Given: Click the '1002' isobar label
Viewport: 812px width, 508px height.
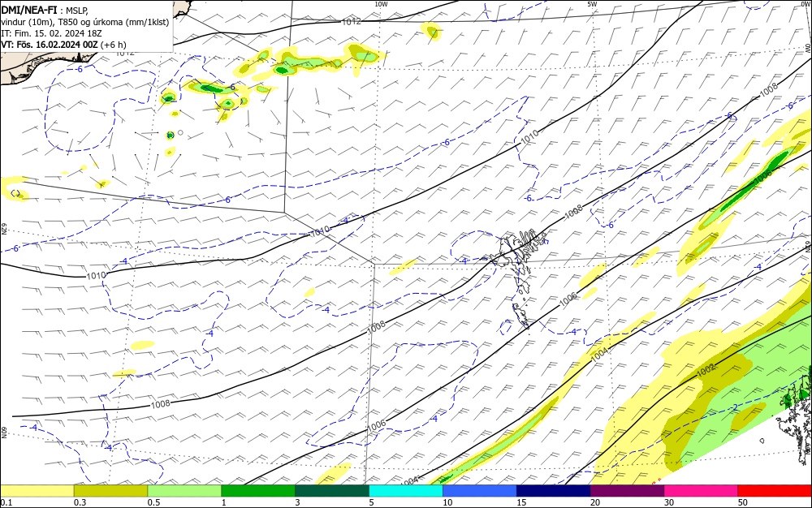Looking at the screenshot, I should 706,369.
